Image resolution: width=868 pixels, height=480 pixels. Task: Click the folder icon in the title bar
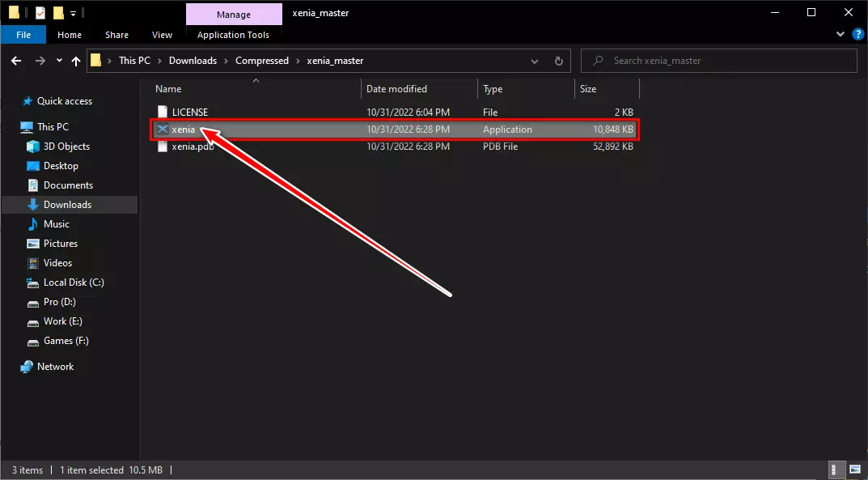[x=14, y=13]
